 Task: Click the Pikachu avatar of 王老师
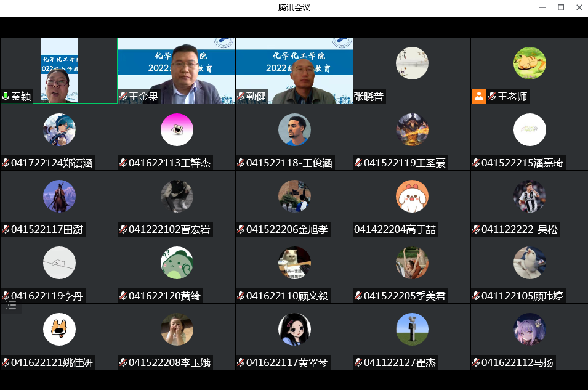[530, 63]
